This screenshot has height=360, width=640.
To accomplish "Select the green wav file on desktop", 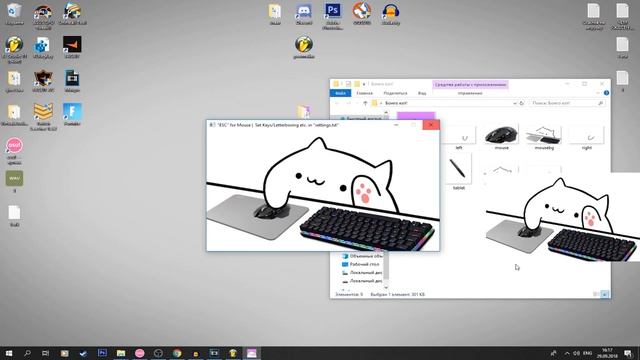I will [x=14, y=181].
